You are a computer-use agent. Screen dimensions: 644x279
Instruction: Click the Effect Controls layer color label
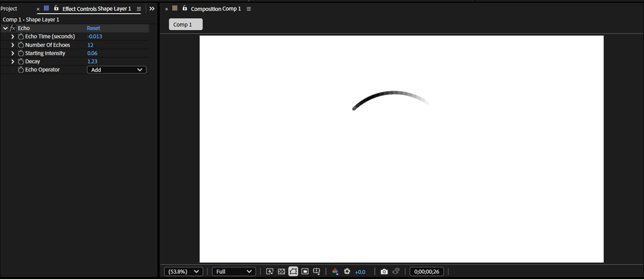pyautogui.click(x=46, y=8)
